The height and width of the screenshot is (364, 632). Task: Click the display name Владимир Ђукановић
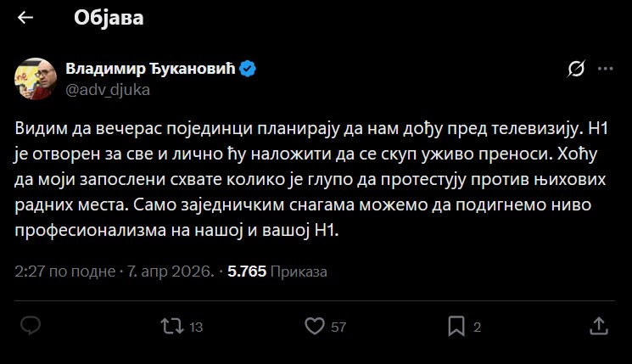pyautogui.click(x=150, y=67)
